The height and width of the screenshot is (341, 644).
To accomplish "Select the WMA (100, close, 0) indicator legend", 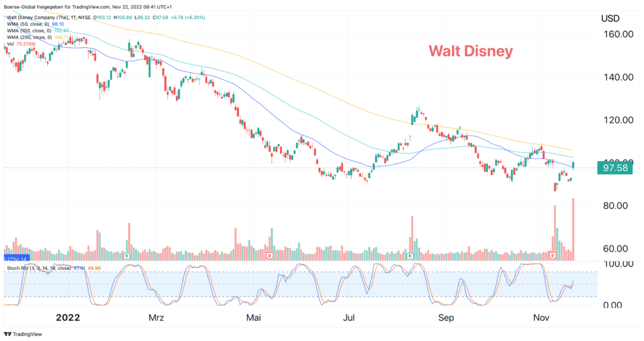I will pyautogui.click(x=30, y=31).
